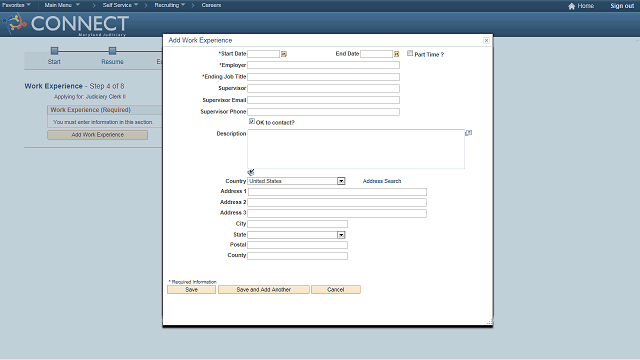Open the Self Service breadcrumb menu
Viewport: 640px width, 360px height.
(120, 5)
